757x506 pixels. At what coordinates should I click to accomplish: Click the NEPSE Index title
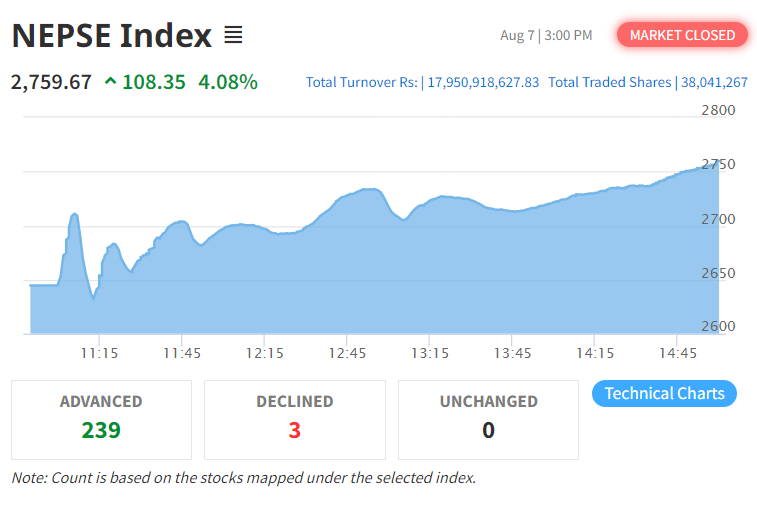tap(112, 36)
